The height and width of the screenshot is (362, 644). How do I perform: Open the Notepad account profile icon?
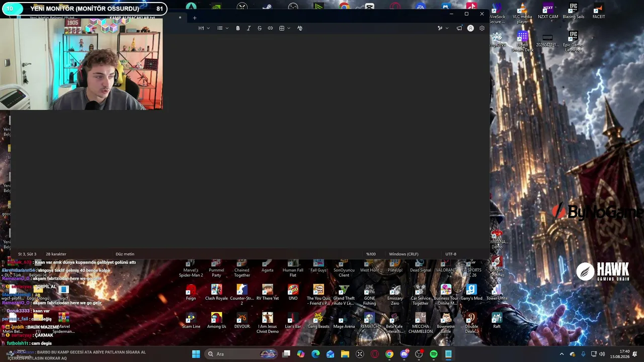tap(470, 28)
